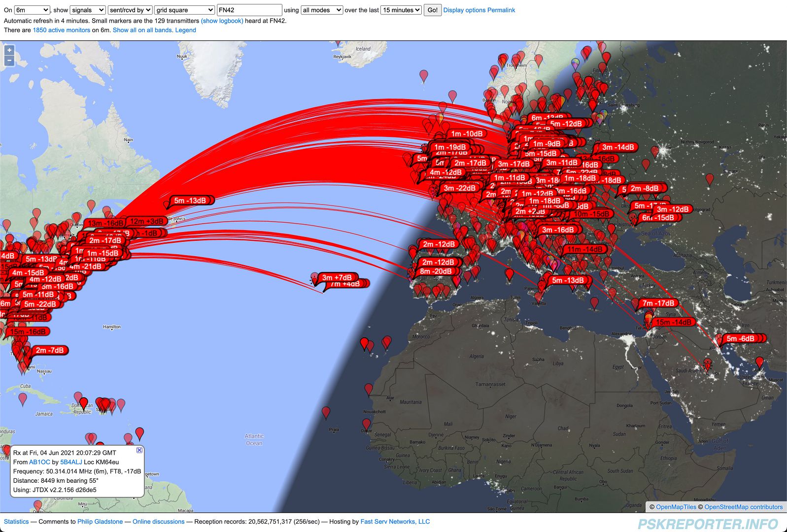Viewport: 787px width, 532px height.
Task: Zoom out the map with minus button
Action: pyautogui.click(x=9, y=61)
